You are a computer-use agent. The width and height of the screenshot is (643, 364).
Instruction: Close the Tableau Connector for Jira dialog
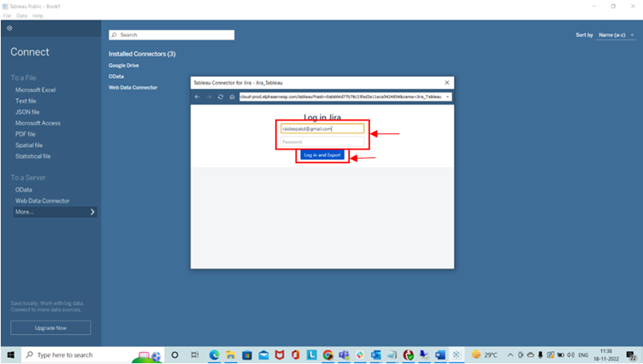(447, 82)
